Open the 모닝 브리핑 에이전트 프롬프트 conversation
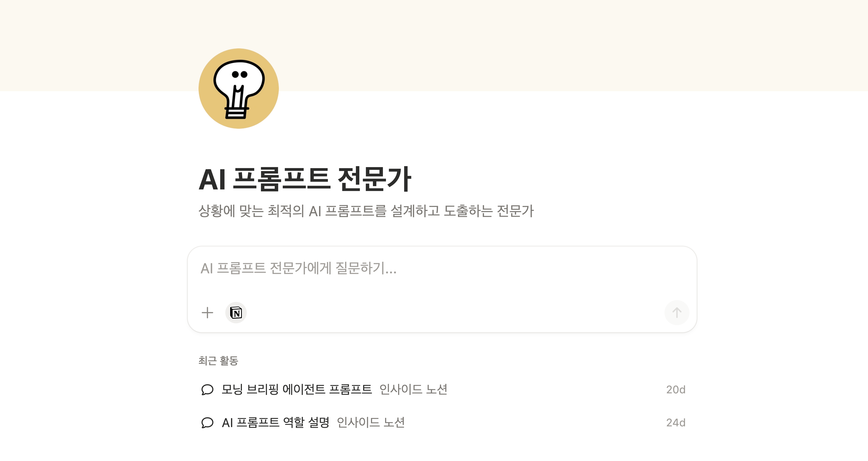 point(297,389)
